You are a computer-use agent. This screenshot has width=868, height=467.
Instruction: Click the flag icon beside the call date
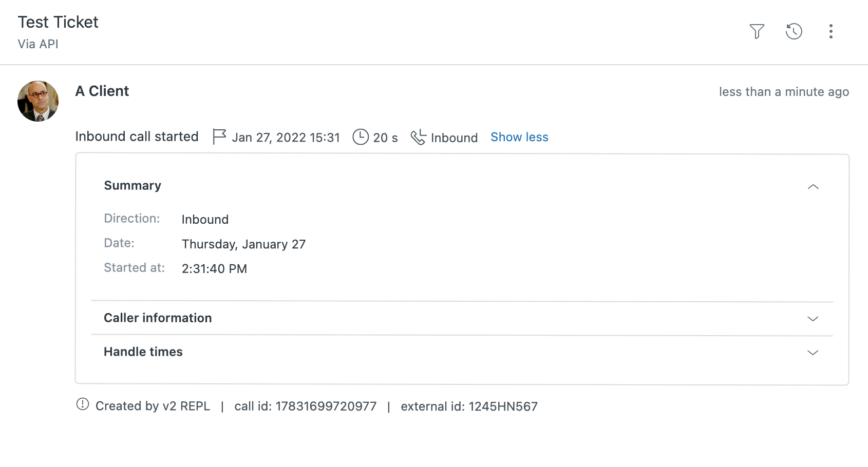click(219, 137)
